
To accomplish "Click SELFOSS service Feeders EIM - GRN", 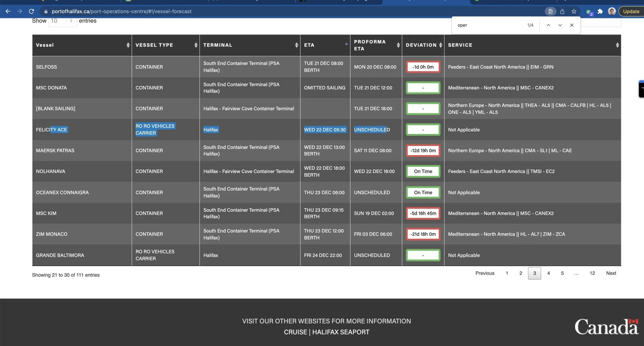I will (x=501, y=67).
